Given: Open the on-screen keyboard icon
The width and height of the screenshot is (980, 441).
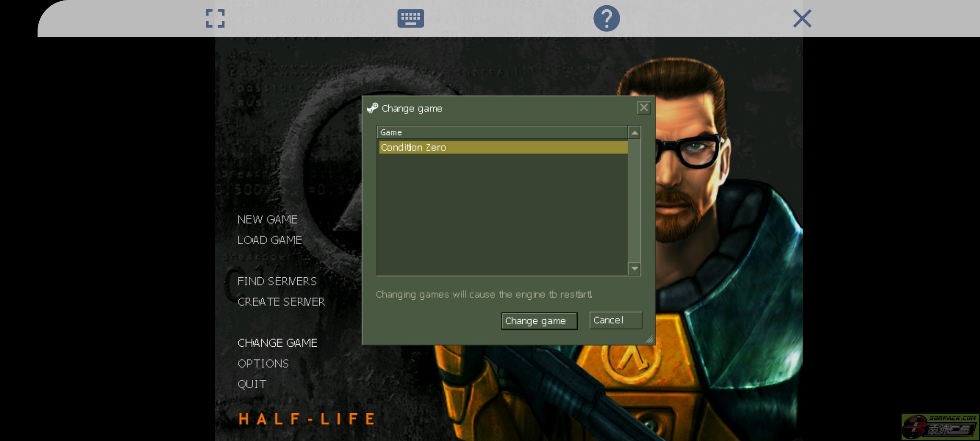Looking at the screenshot, I should click(x=410, y=18).
